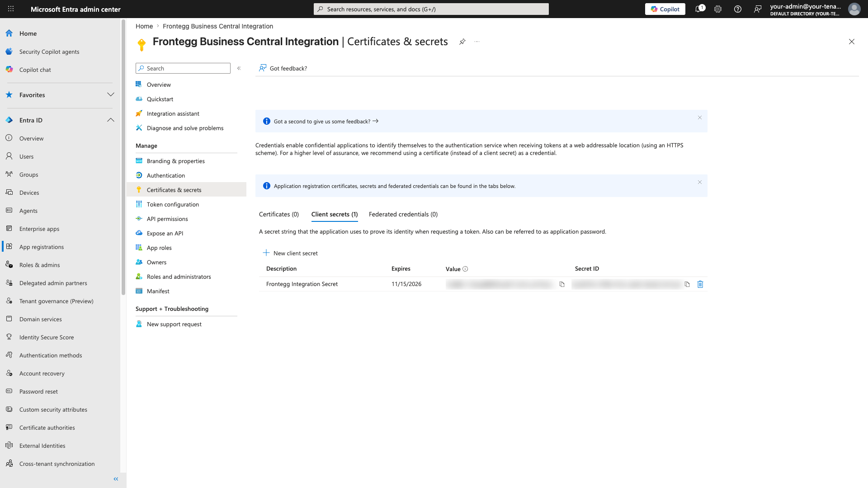This screenshot has height=488, width=868.
Task: Switch to the Certificates (0) tab
Action: (x=279, y=214)
